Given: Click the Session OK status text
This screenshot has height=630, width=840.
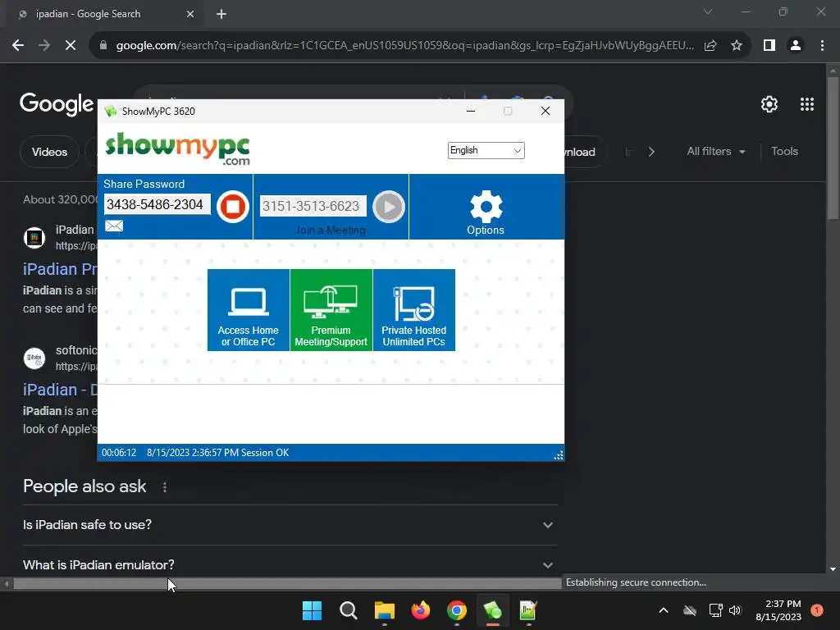Looking at the screenshot, I should (265, 453).
